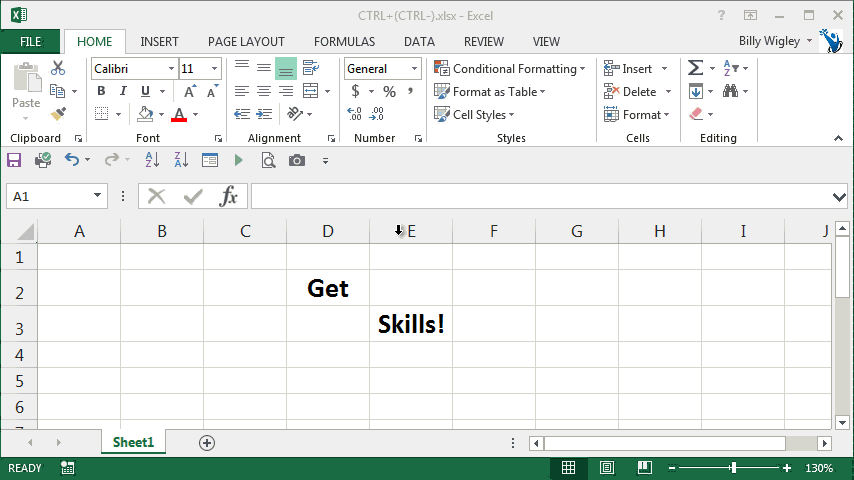Toggle Wrap Text in Alignment group
The height and width of the screenshot is (480, 854).
coord(311,68)
